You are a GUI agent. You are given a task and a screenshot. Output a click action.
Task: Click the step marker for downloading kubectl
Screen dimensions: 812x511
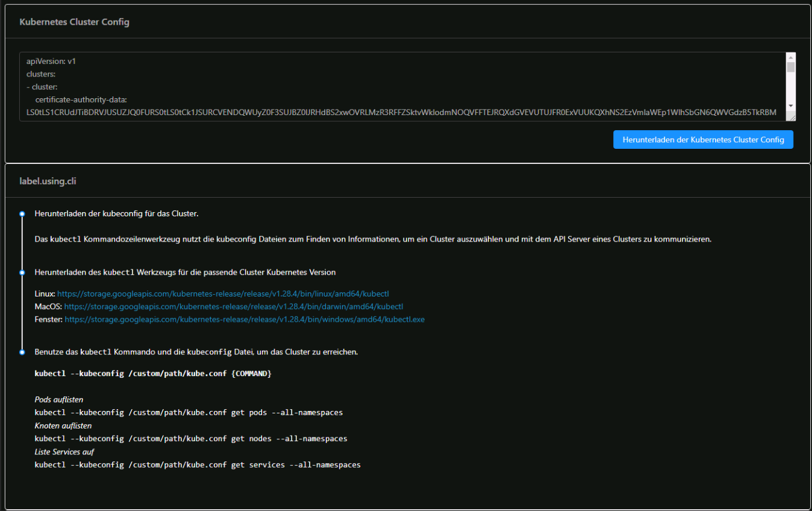tap(22, 272)
